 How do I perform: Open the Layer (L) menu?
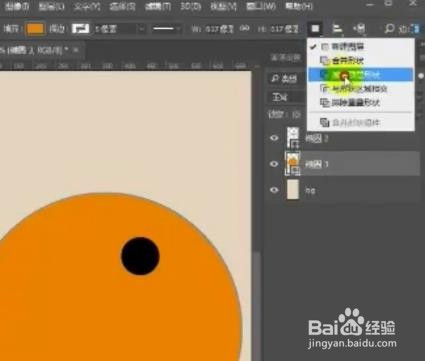[51, 6]
